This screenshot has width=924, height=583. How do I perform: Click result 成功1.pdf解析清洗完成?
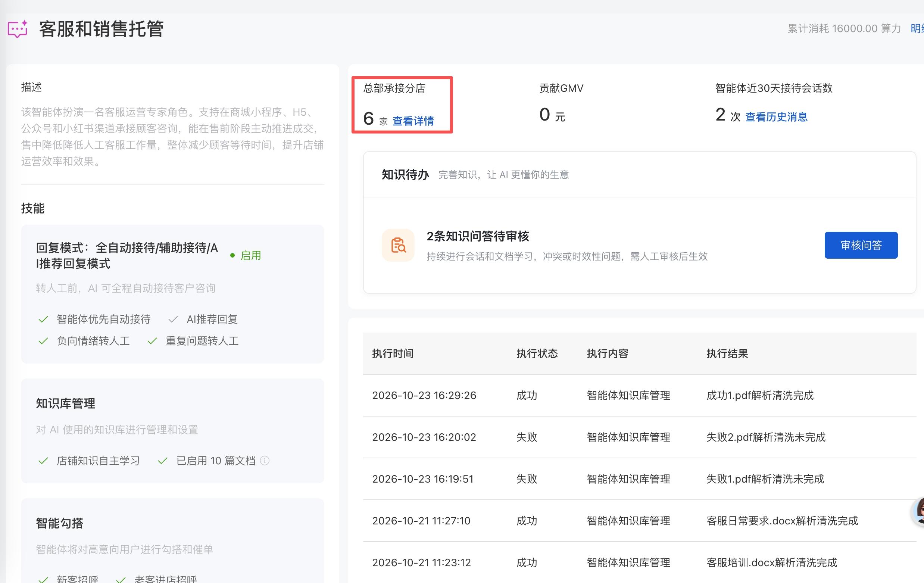point(760,395)
